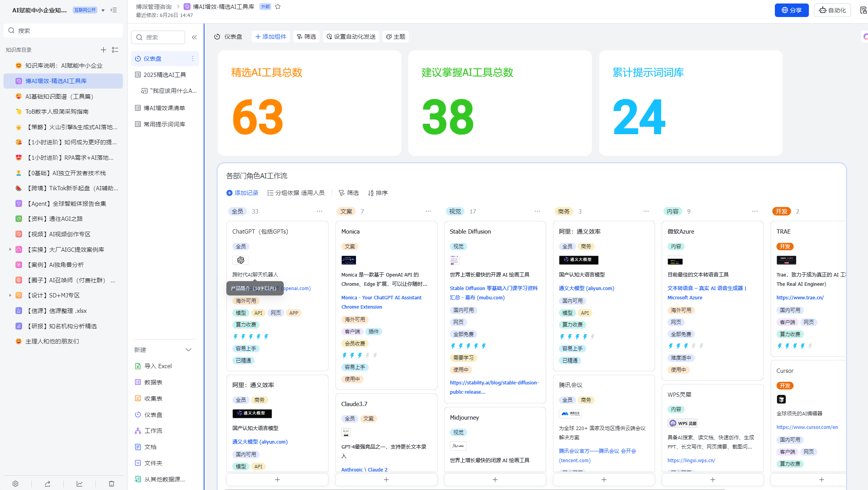Click the 互联网公开 badge
Viewport: 868px width, 490px height.
[x=85, y=10]
